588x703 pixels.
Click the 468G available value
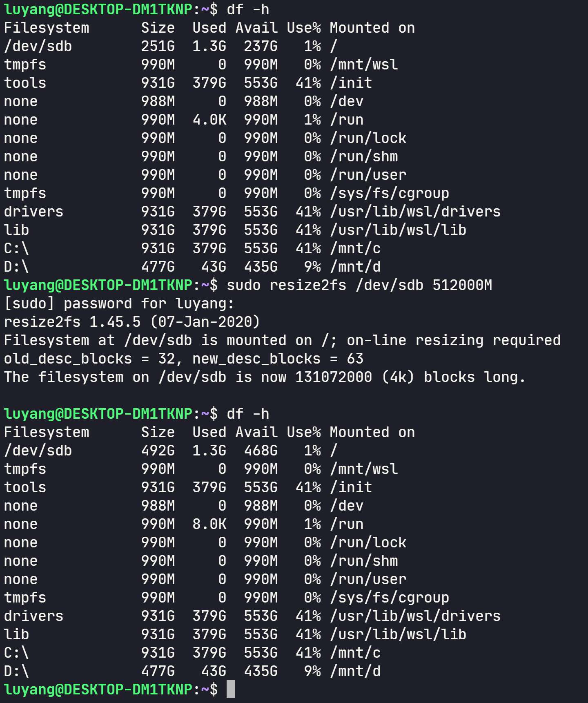261,451
